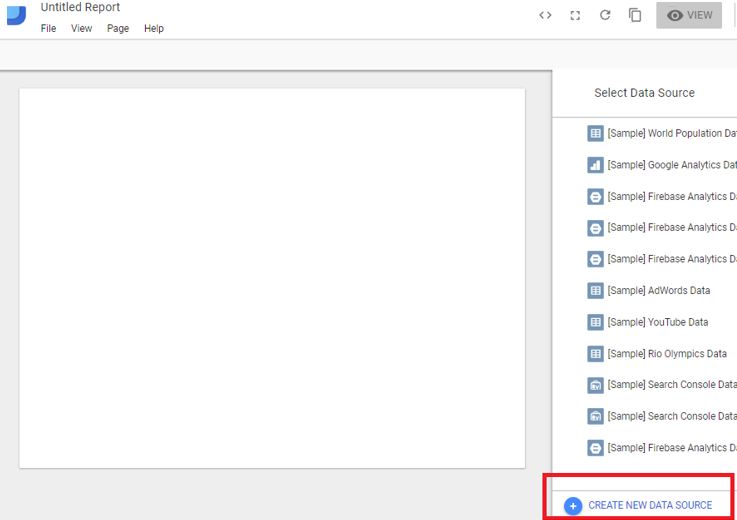
Task: Click table icon beside World Population Data
Action: 595,134
